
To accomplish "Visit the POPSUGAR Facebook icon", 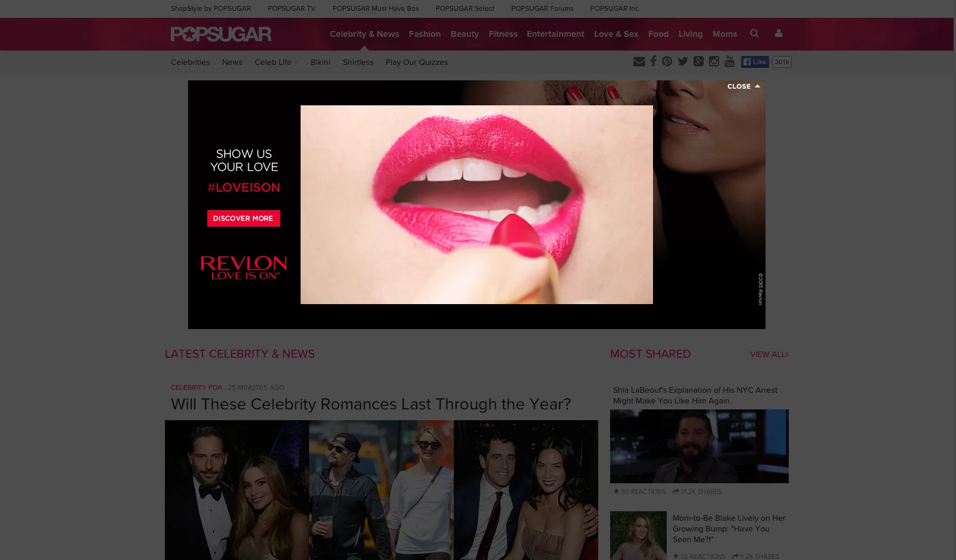I will click(x=654, y=61).
